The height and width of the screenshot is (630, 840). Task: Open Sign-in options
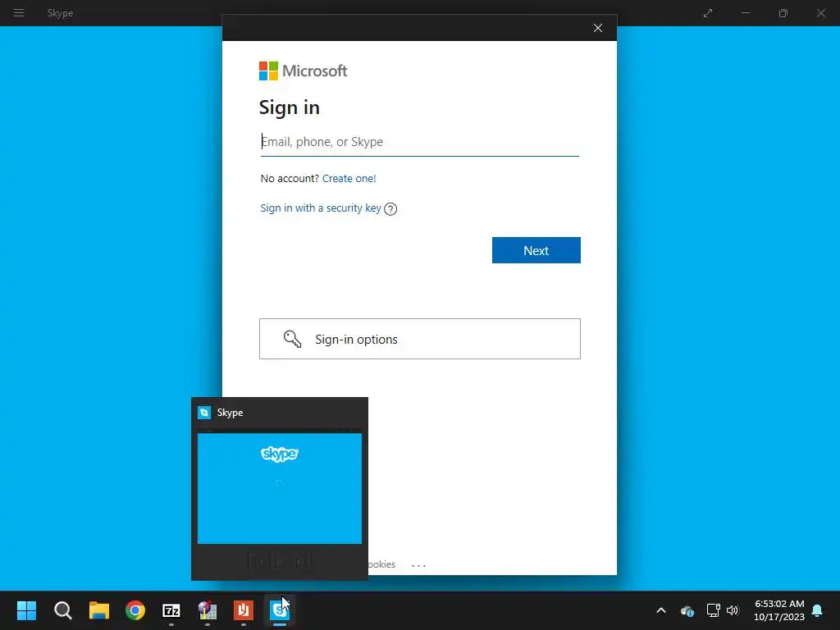(x=420, y=339)
